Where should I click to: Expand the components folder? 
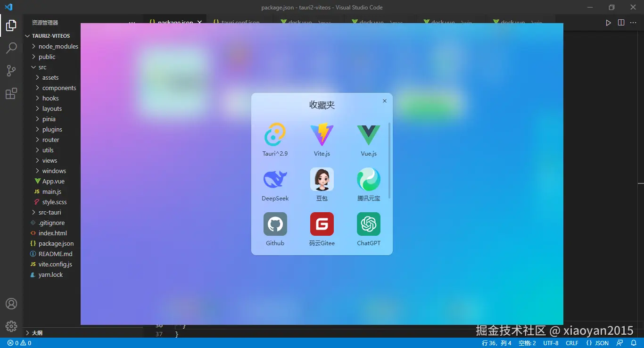pyautogui.click(x=59, y=88)
